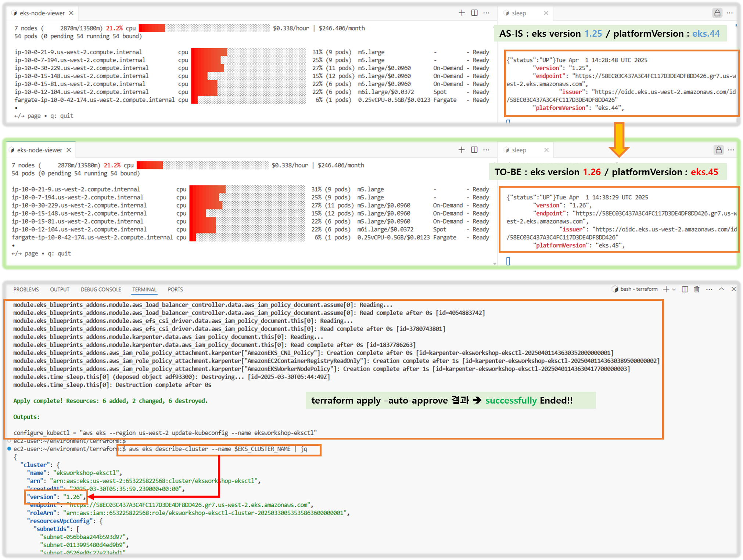The width and height of the screenshot is (743, 560).
Task: Open more actions in top eks-node-viewer pane
Action: pyautogui.click(x=487, y=13)
